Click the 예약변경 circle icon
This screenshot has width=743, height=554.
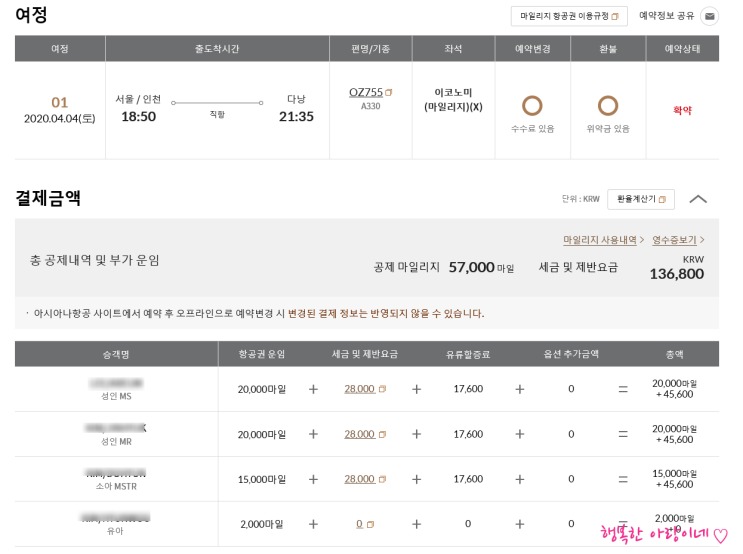click(532, 106)
